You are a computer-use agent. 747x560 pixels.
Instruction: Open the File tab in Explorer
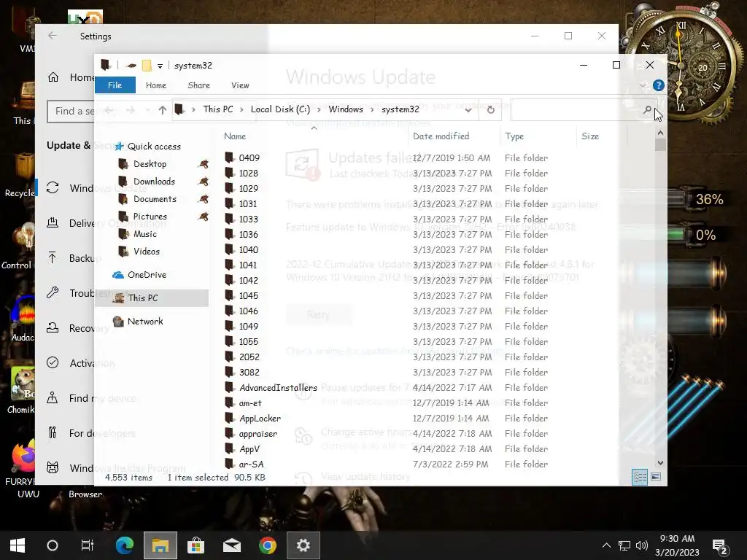(115, 85)
